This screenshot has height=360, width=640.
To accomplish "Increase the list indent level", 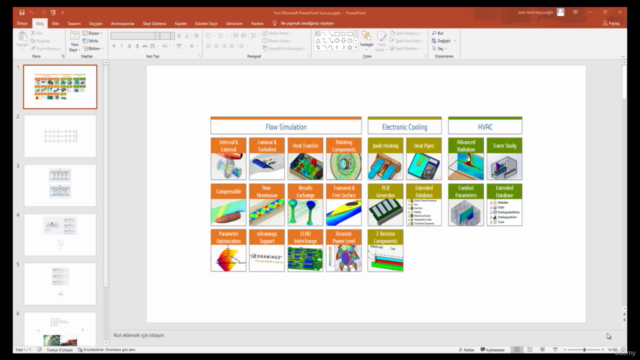I will point(244,36).
